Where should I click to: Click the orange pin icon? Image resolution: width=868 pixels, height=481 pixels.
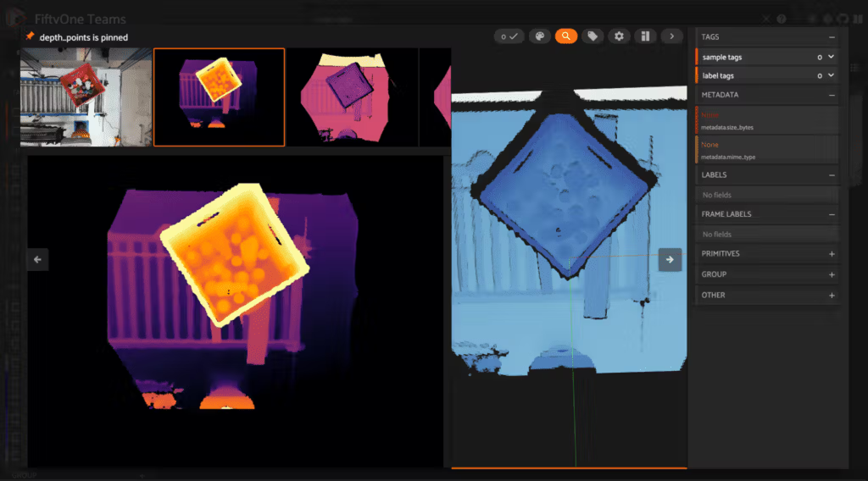pyautogui.click(x=30, y=36)
